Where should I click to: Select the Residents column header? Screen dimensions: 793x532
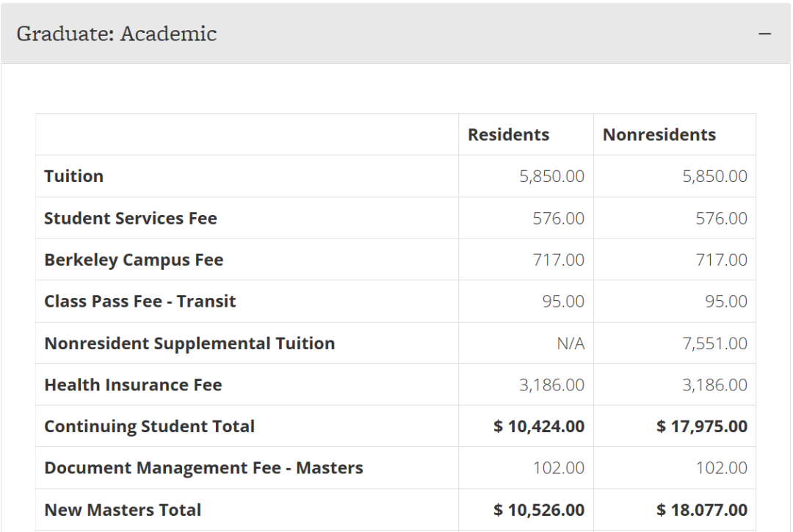[x=508, y=135]
